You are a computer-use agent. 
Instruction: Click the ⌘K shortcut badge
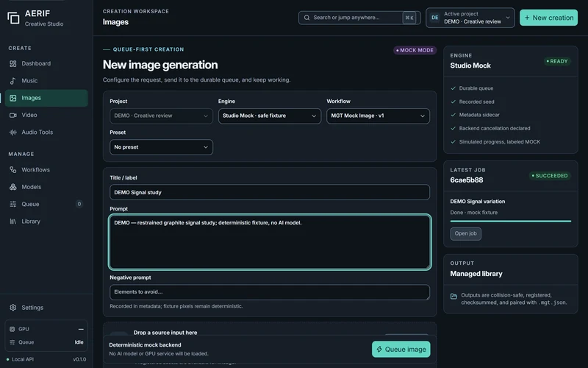pos(409,18)
